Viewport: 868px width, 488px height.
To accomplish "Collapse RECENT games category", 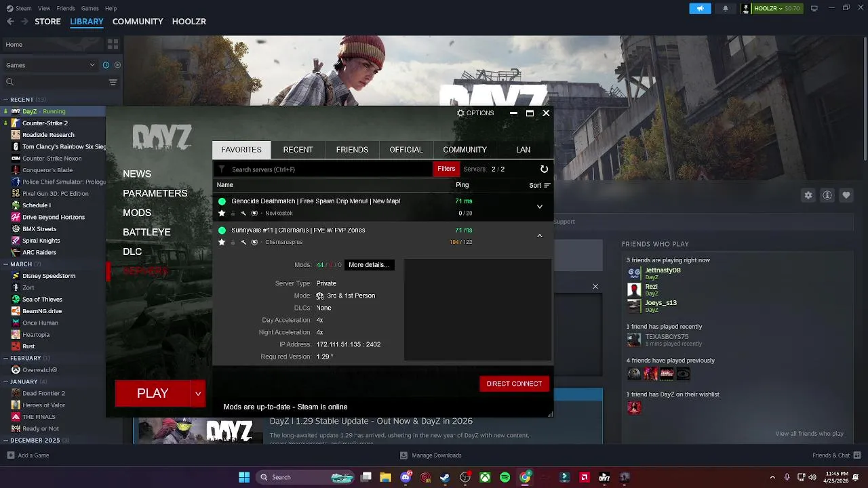I will pyautogui.click(x=5, y=100).
